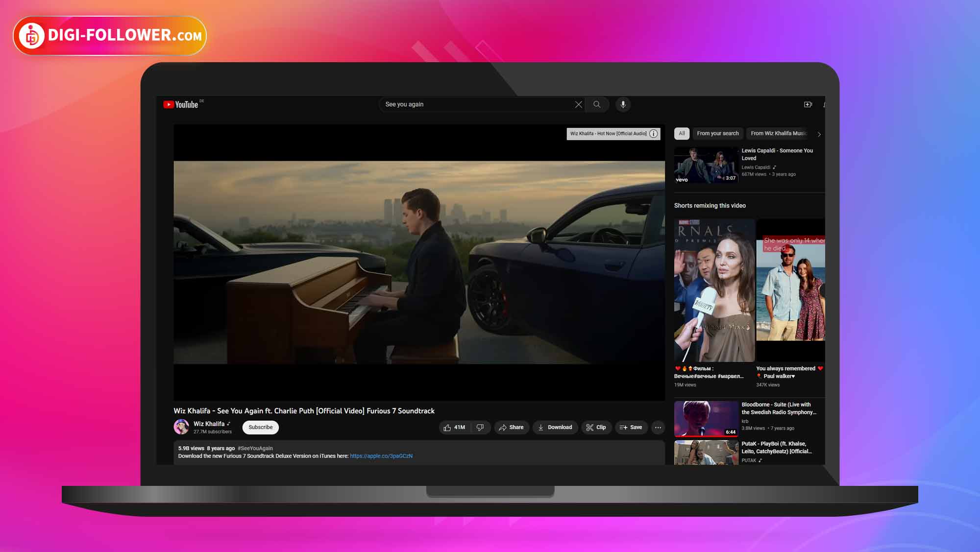Start voice search with microphone icon
This screenshot has width=980, height=552.
coord(623,104)
